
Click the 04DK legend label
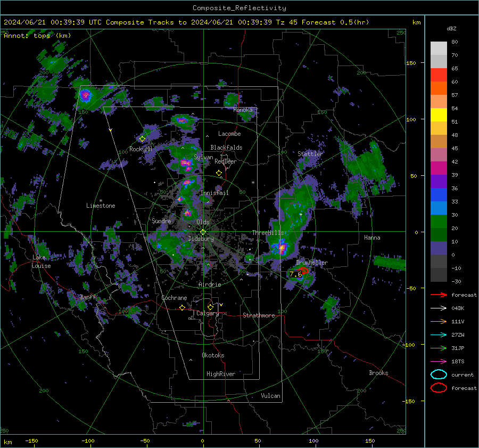[x=458, y=308]
